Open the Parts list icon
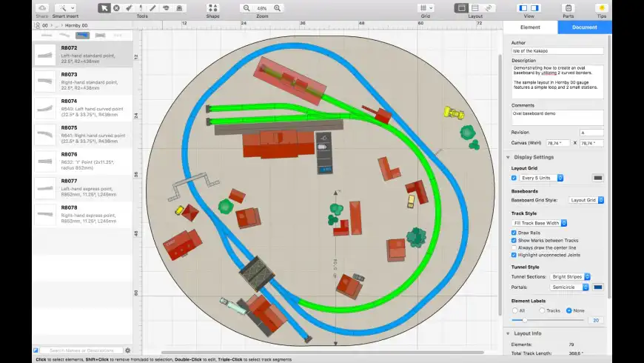The image size is (644, 363). pos(568,8)
